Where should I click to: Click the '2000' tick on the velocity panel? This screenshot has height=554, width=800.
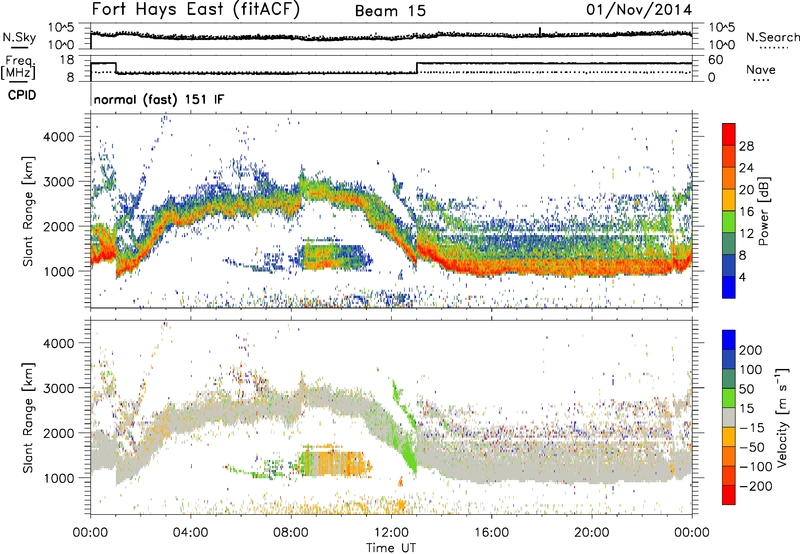pyautogui.click(x=58, y=433)
